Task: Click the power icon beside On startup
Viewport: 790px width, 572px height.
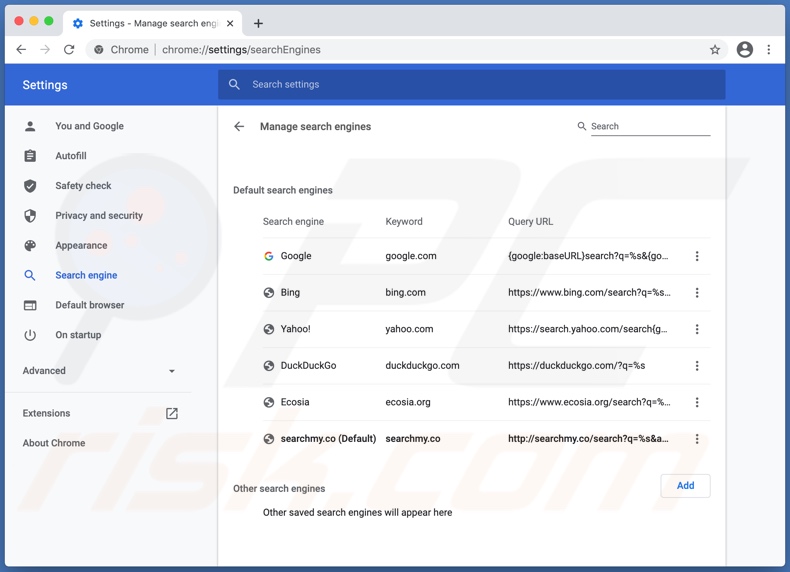Action: [x=30, y=335]
